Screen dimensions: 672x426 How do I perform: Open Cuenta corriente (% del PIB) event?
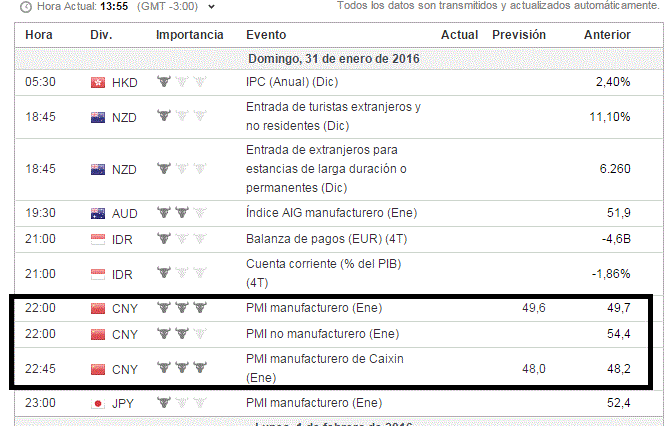323,273
